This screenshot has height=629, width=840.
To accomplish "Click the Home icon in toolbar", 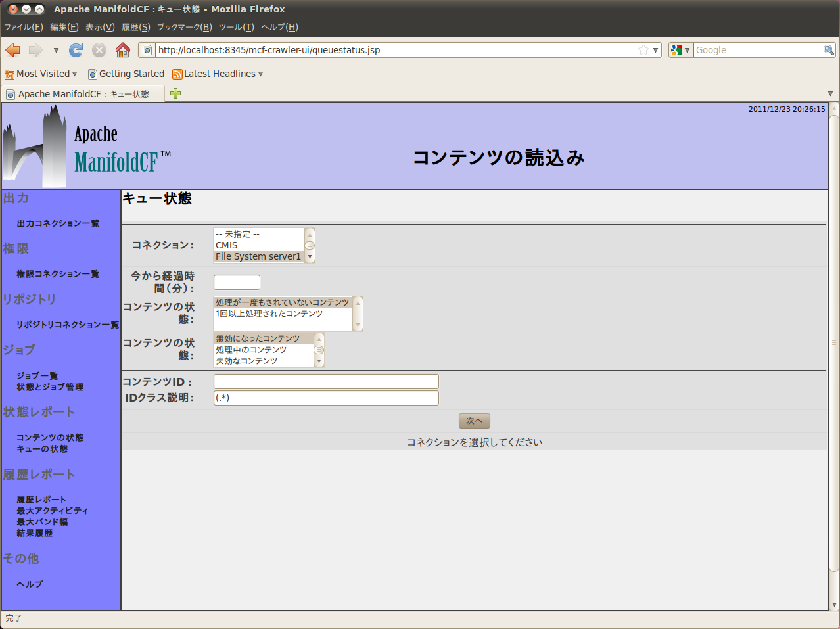I will tap(122, 50).
